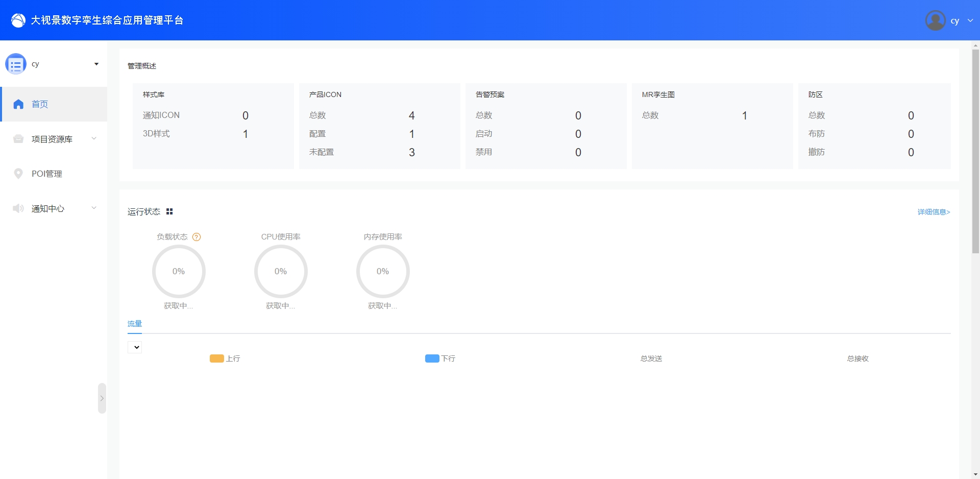Open POI管理 menu item
Viewport: 980px width, 479px height.
click(x=54, y=174)
